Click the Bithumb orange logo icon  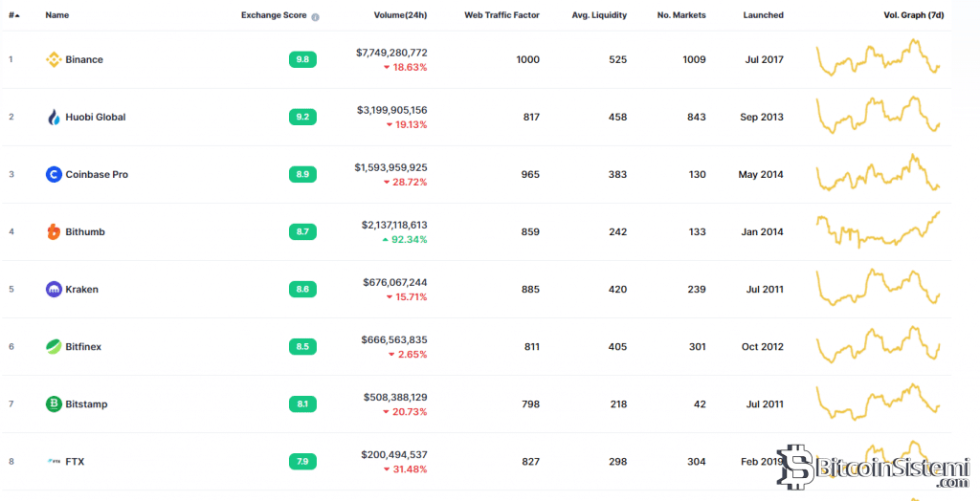pos(54,231)
